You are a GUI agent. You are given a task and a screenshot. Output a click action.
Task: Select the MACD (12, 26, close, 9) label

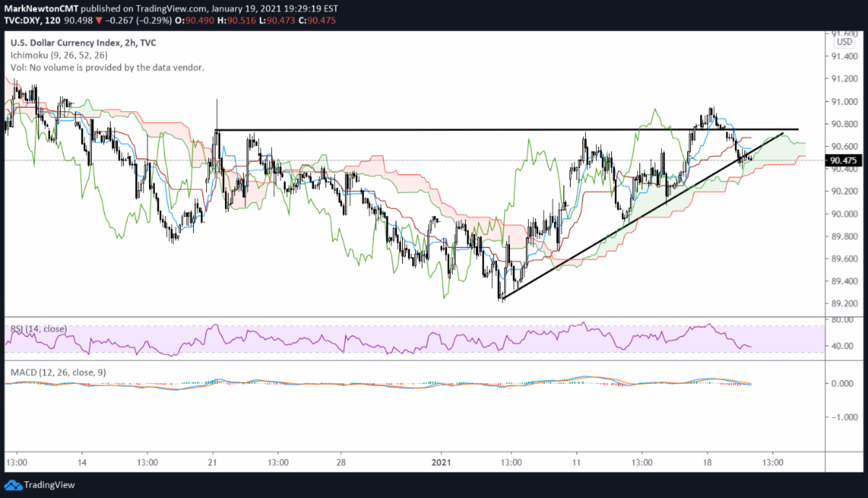(59, 372)
